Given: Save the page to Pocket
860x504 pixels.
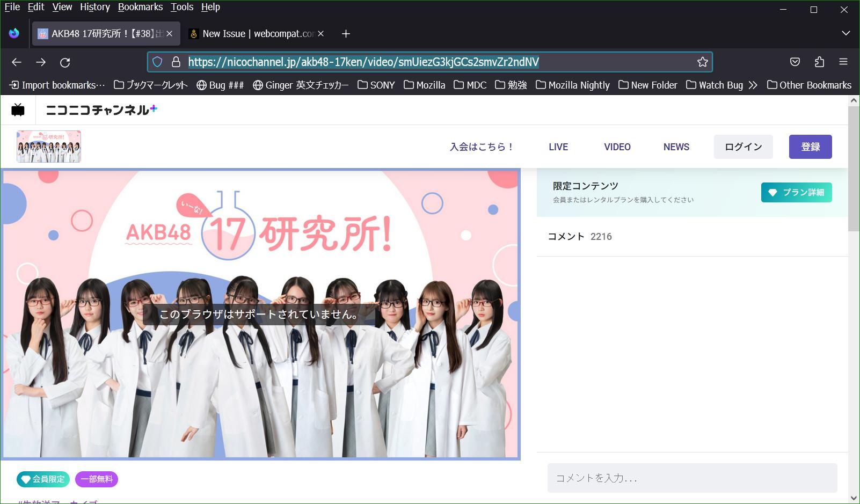Looking at the screenshot, I should point(795,62).
